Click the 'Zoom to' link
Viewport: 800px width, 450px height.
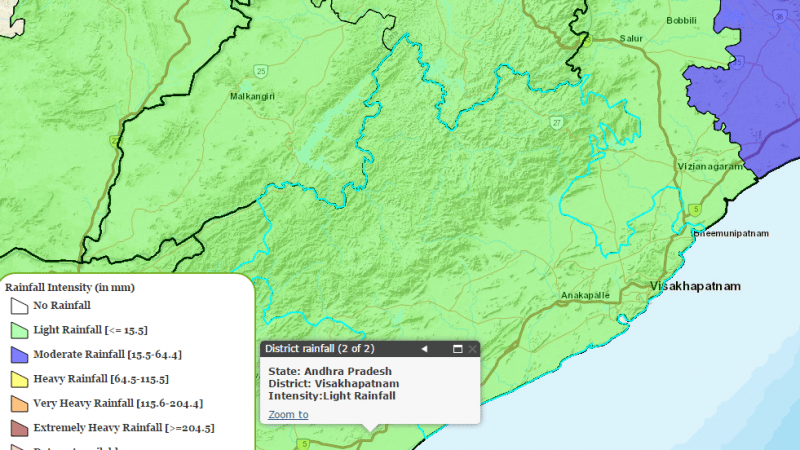coord(288,414)
